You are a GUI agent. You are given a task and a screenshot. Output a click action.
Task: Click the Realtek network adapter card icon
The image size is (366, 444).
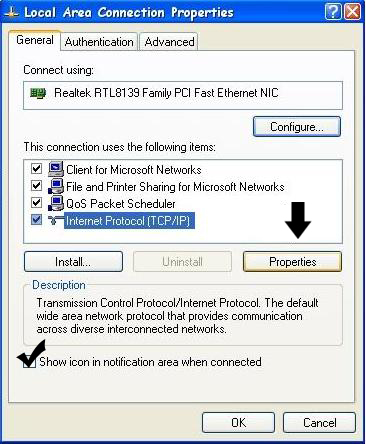38,93
